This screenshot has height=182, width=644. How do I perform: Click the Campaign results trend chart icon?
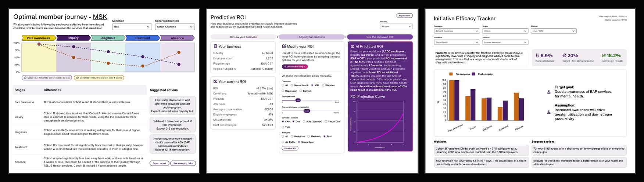(x=604, y=55)
